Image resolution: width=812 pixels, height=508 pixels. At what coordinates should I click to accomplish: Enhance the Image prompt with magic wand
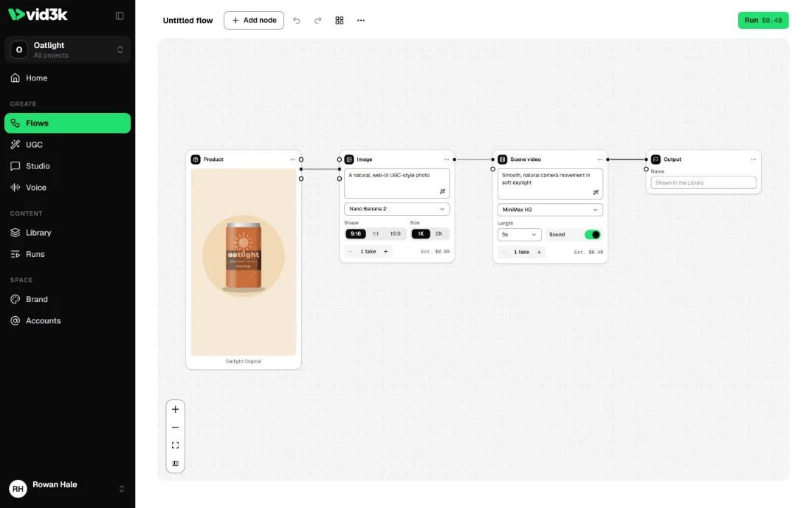(x=442, y=191)
